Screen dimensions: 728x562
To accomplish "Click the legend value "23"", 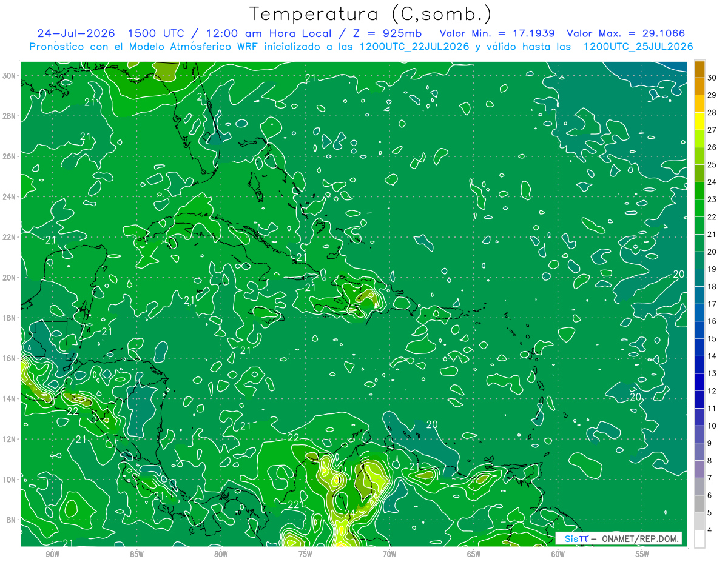I will (x=712, y=199).
